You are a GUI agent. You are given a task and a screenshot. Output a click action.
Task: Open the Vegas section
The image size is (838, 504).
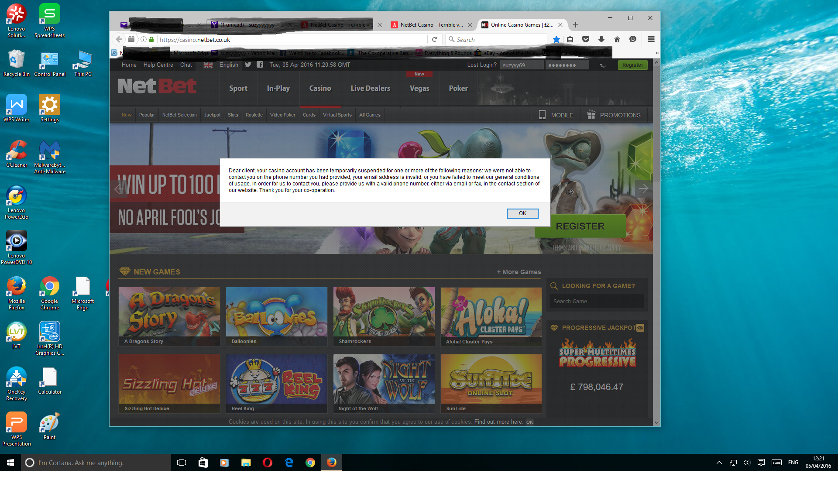(419, 88)
